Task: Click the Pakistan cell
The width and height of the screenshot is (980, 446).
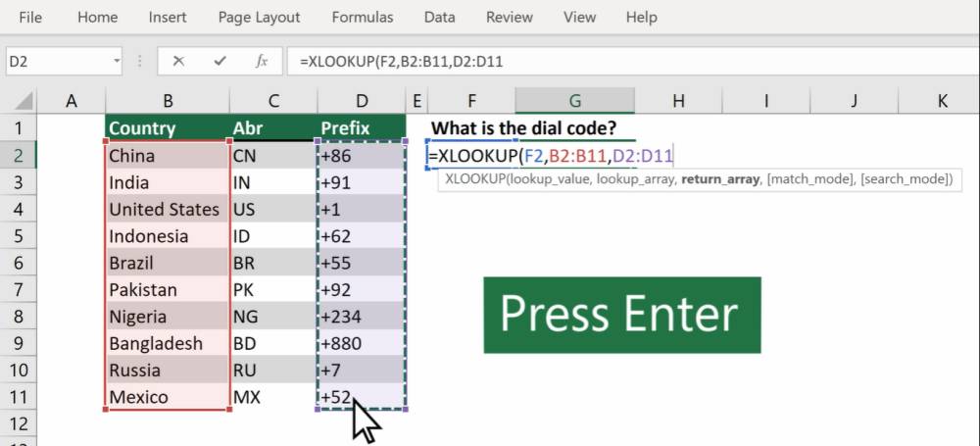Action: click(167, 289)
